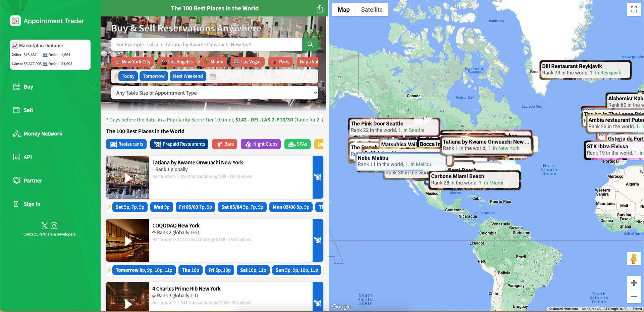Filter by Los Angeles
Image resolution: width=644 pixels, height=312 pixels.
177,62
